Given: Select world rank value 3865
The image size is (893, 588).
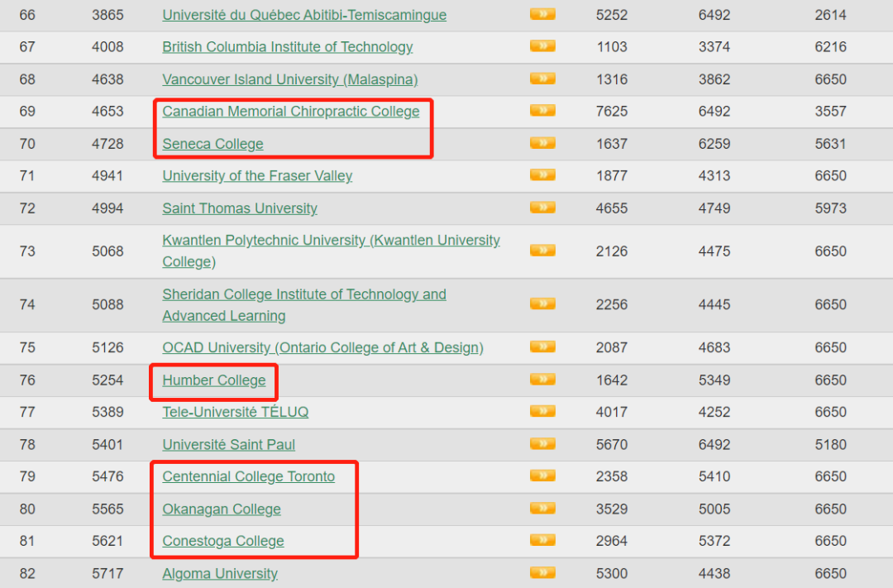Looking at the screenshot, I should click(x=107, y=15).
